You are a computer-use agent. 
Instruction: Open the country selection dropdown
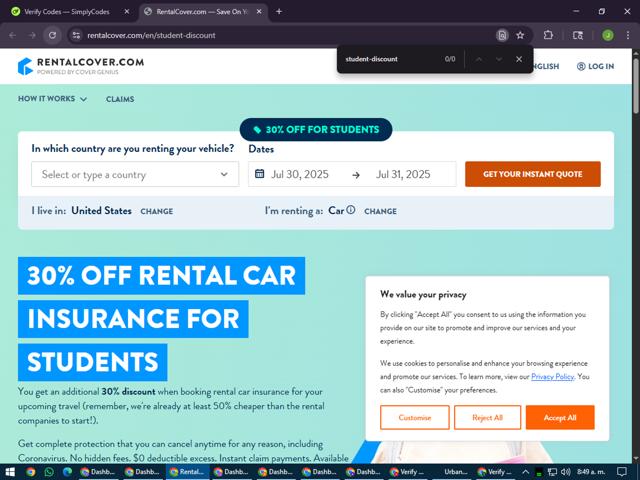click(135, 174)
